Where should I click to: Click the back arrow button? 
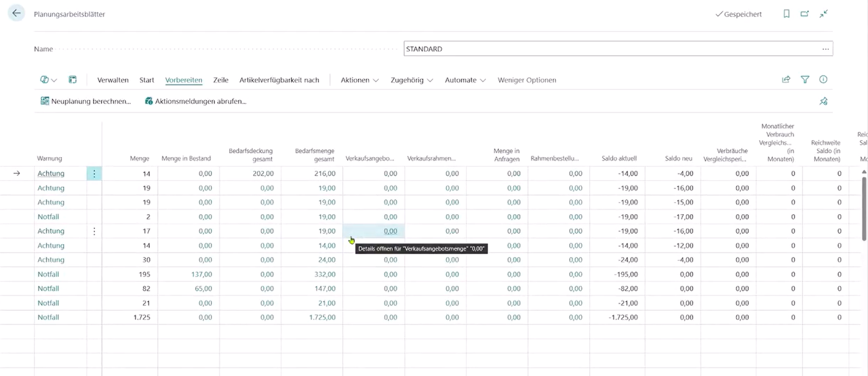(16, 13)
